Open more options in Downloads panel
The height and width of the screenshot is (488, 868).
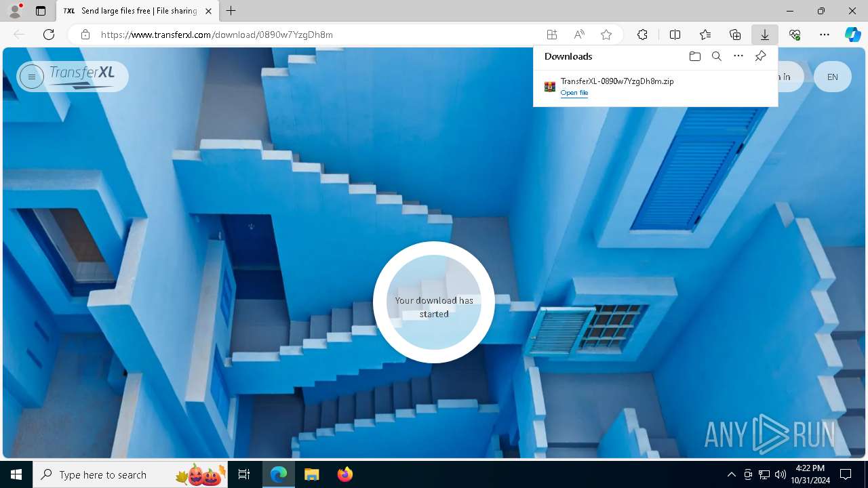[738, 56]
